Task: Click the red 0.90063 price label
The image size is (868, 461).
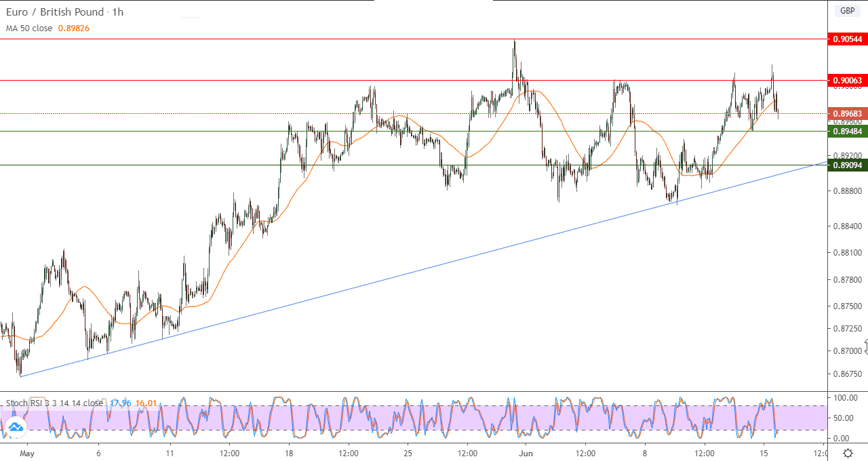Action: point(848,80)
